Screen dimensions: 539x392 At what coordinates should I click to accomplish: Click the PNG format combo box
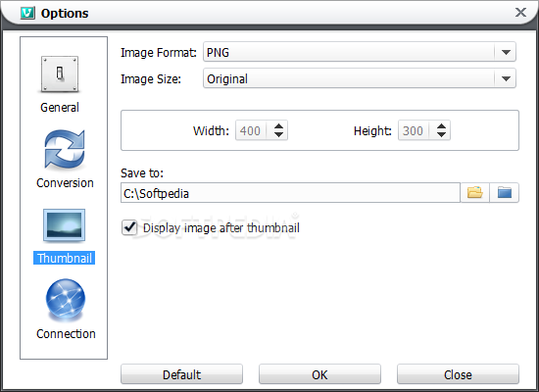[360, 52]
